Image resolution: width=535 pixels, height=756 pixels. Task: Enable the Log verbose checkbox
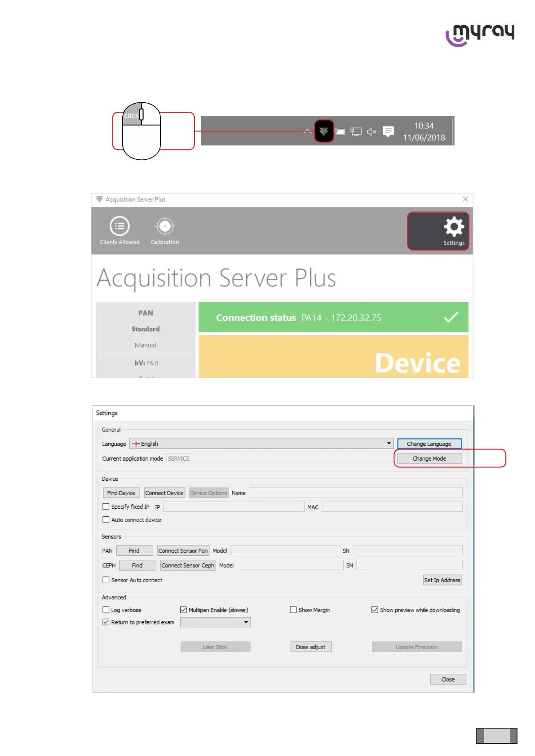point(106,610)
